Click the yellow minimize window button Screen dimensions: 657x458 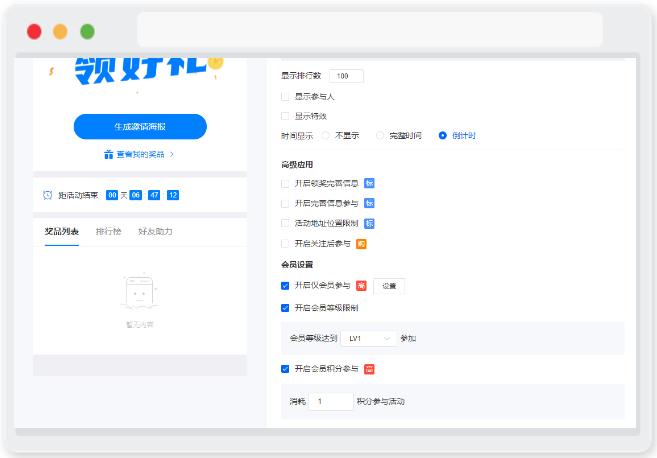click(60, 32)
